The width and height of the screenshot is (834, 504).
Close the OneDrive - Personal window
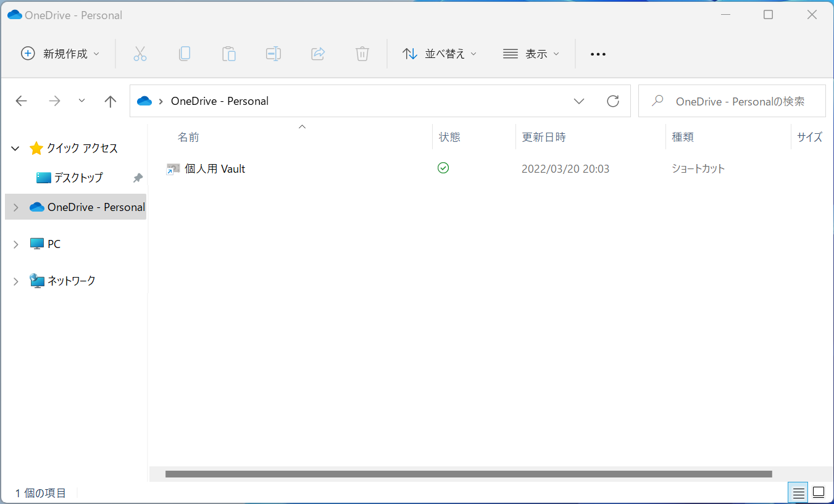[x=812, y=15]
